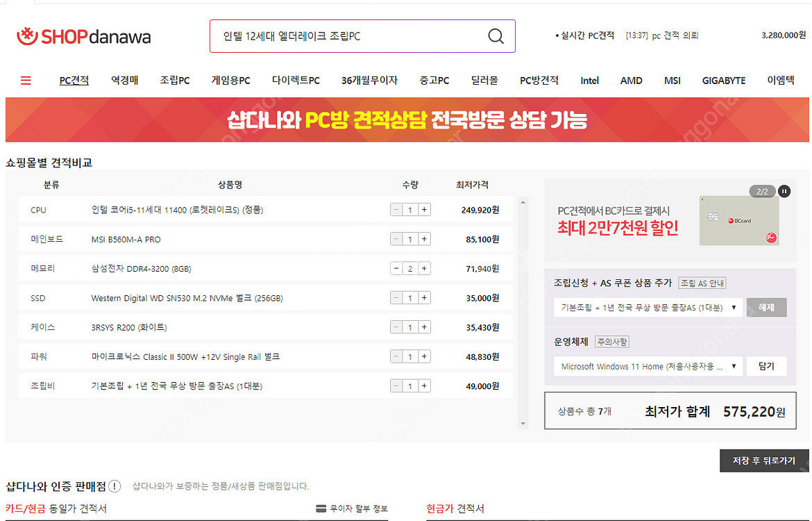Screen dimensions: 812x521
Task: Pause the card banner slideshow
Action: coord(784,191)
